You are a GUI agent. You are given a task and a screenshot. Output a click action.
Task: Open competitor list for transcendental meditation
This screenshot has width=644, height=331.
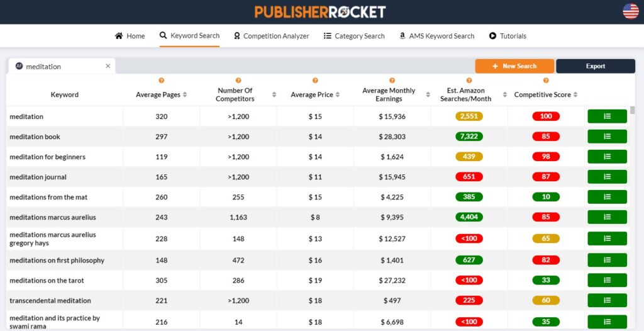[607, 301]
